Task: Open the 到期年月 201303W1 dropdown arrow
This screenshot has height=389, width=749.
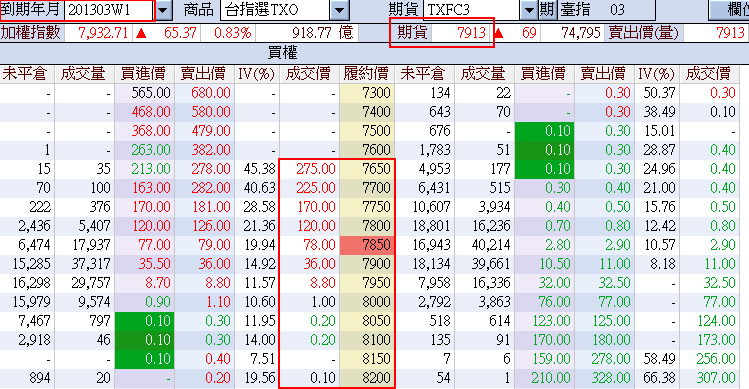Action: 163,10
